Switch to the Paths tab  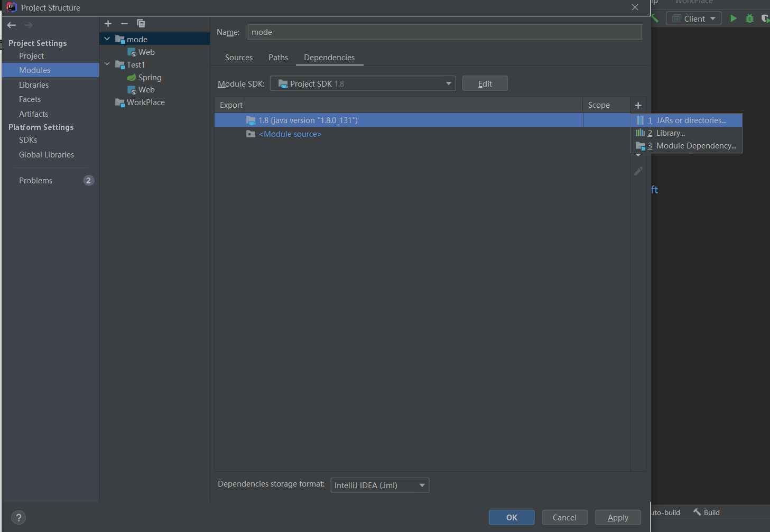(x=278, y=57)
